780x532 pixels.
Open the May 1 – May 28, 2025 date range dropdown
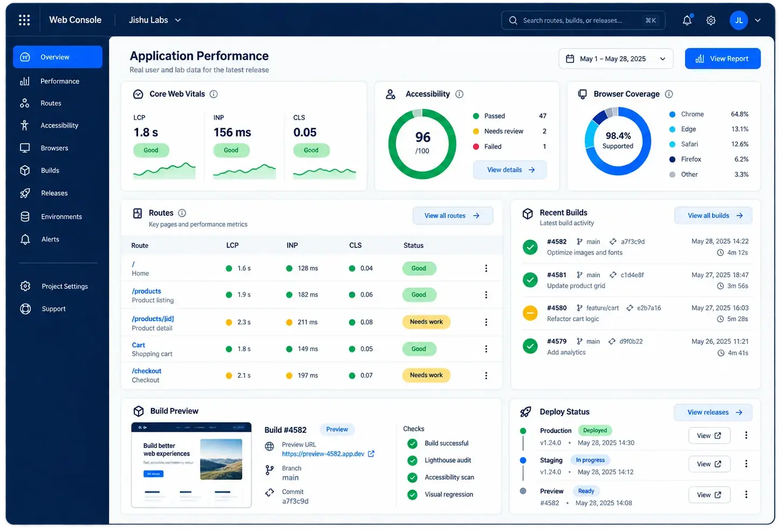(615, 59)
